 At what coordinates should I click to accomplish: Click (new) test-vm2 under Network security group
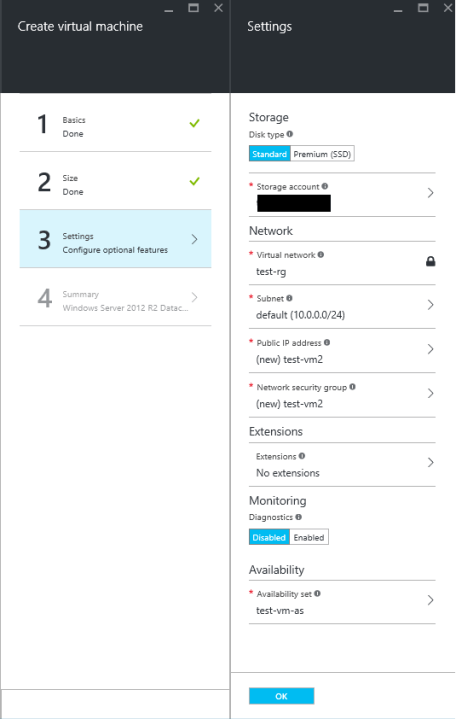(289, 404)
